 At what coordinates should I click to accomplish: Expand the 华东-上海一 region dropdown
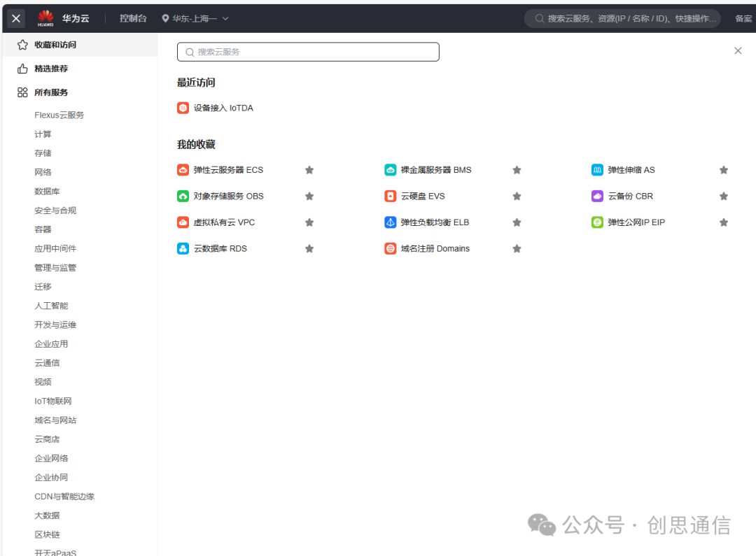tap(195, 19)
